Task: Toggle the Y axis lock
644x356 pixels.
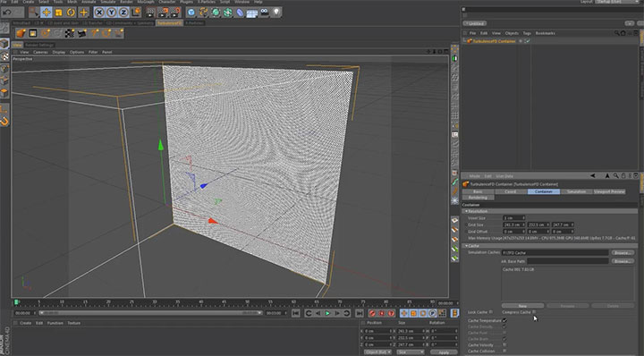Action: pos(111,13)
